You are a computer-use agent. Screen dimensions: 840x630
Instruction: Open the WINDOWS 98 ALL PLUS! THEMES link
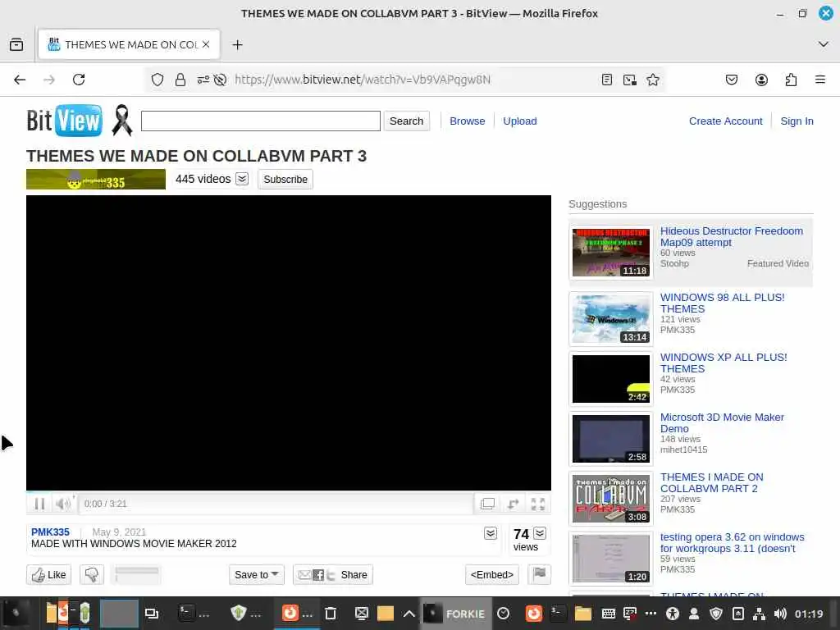(x=722, y=304)
